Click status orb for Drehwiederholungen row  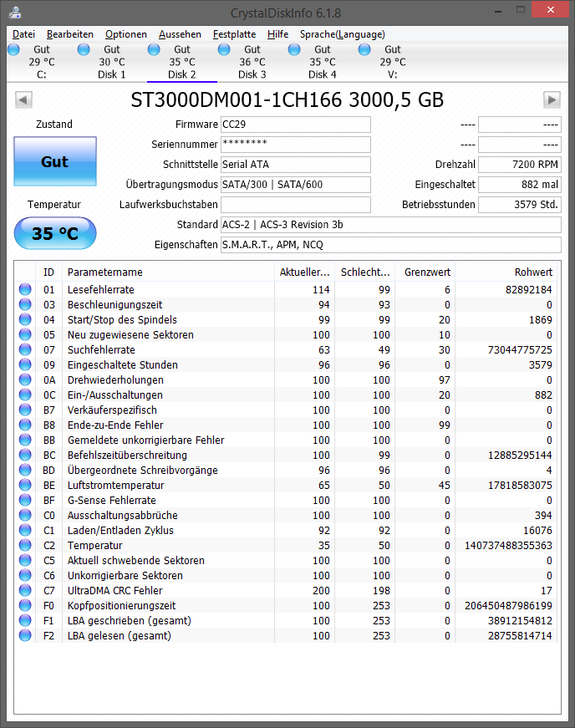[x=25, y=379]
